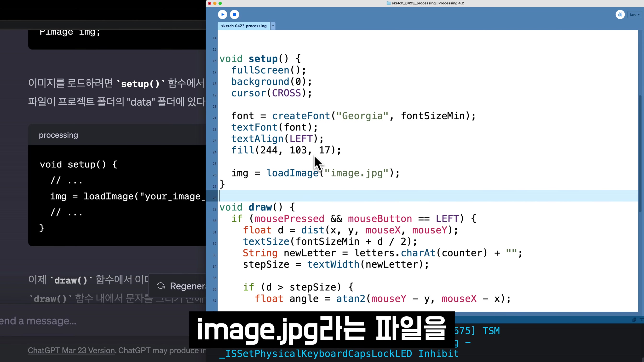This screenshot has width=644, height=362.
Task: Click the fullScreen() call on line 17
Action: click(x=269, y=70)
